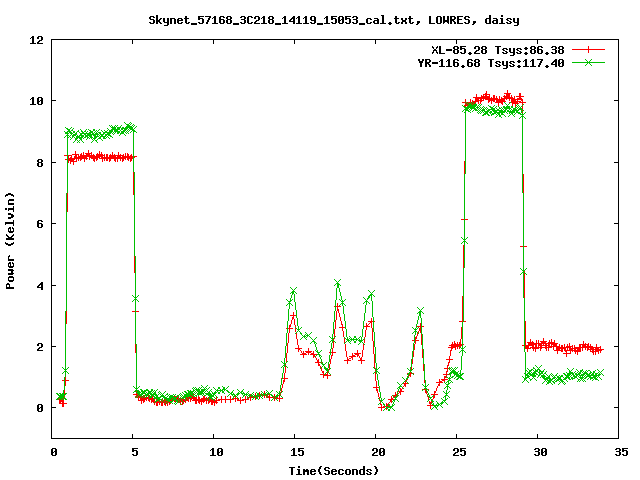The image size is (640, 480).
Task: Click x-axis tick label 15
Action: (x=297, y=452)
